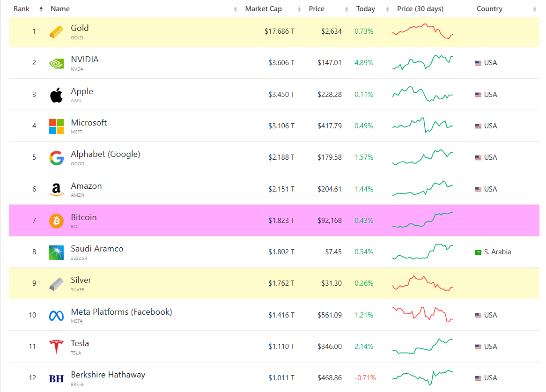Click the GOOG ticker symbol
Image resolution: width=546 pixels, height=392 pixels.
[x=77, y=163]
